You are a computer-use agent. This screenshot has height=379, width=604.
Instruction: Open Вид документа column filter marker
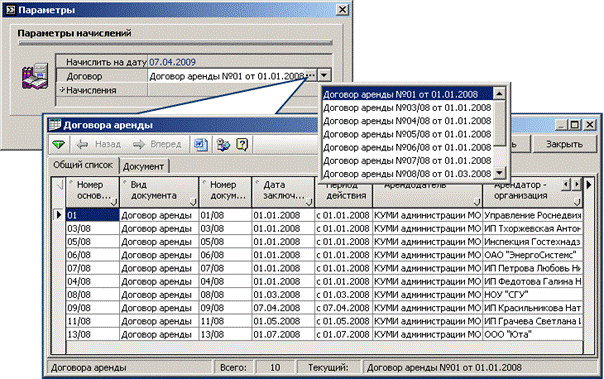tap(193, 201)
